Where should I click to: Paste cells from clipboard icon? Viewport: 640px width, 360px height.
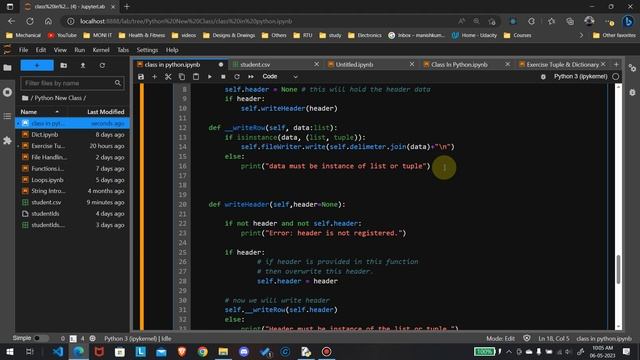coord(196,77)
